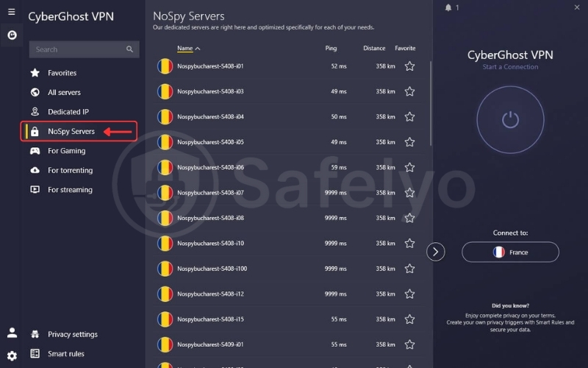This screenshot has height=368, width=588.
Task: Favorite server Nospybucharest-S408-i100 with star
Action: click(x=409, y=269)
